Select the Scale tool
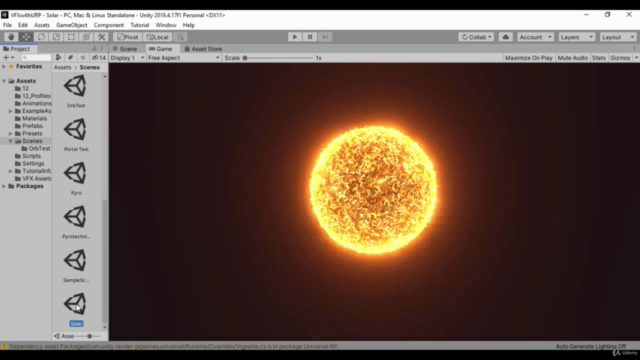 point(56,37)
